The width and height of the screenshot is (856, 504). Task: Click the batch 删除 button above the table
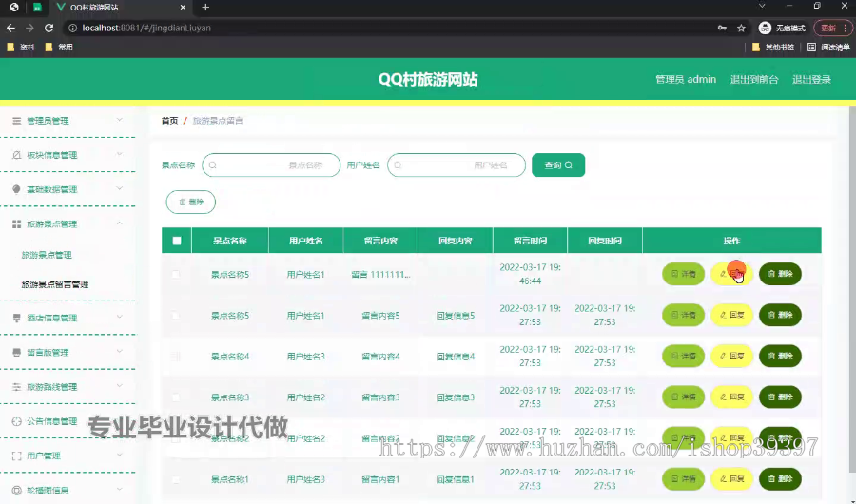coord(191,202)
